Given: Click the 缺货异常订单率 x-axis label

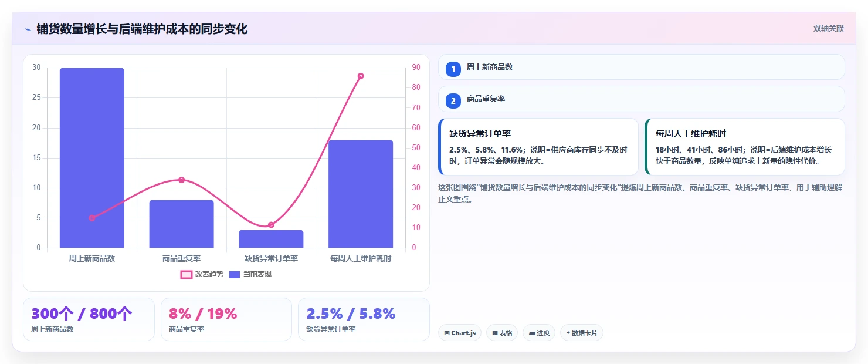Looking at the screenshot, I should [x=271, y=258].
